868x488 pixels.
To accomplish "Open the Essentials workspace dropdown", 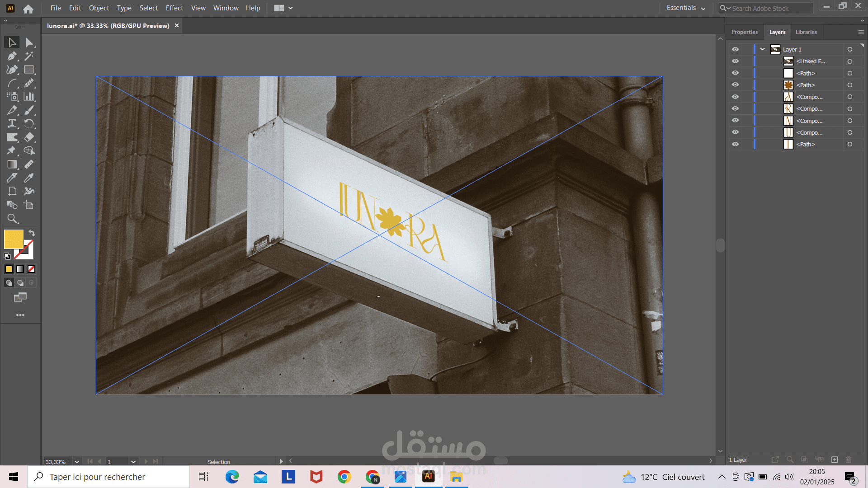I will click(686, 8).
